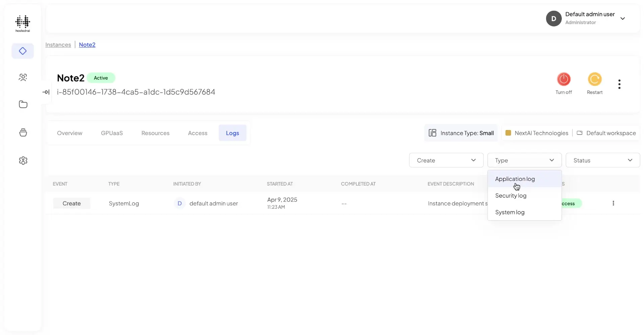
Task: Select the Instances diamond icon in sidebar
Action: [x=22, y=51]
